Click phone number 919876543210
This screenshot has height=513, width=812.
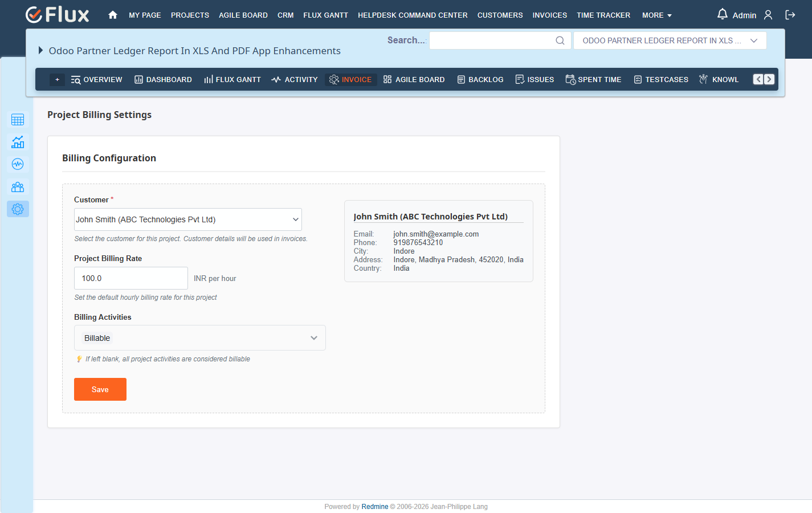click(x=418, y=243)
